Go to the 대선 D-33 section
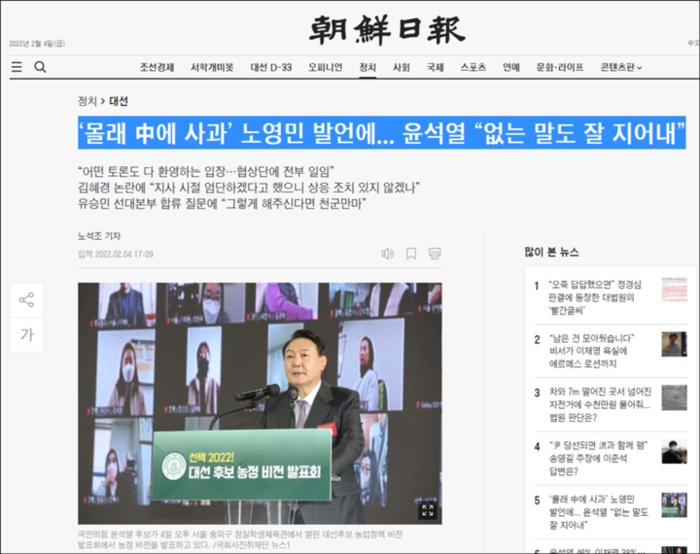 (x=270, y=67)
